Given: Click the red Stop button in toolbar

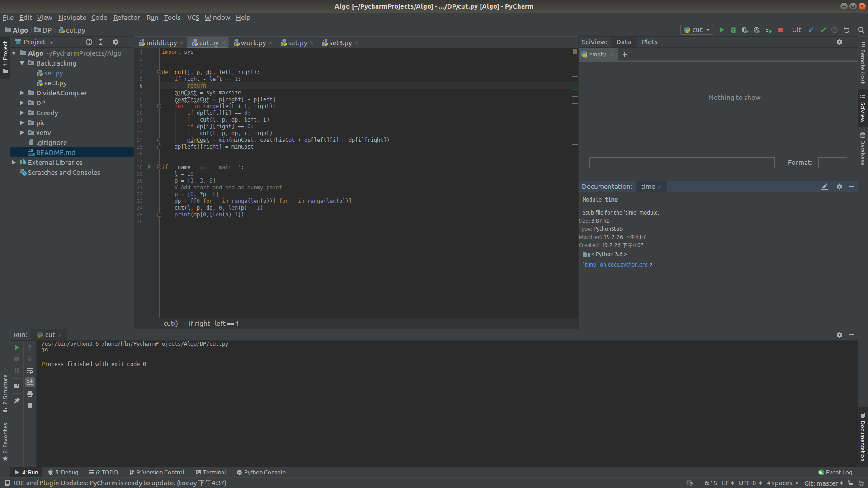Looking at the screenshot, I should [780, 30].
